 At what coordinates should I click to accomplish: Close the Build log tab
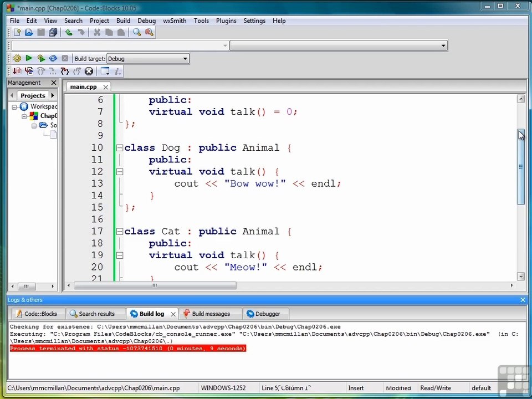[173, 314]
